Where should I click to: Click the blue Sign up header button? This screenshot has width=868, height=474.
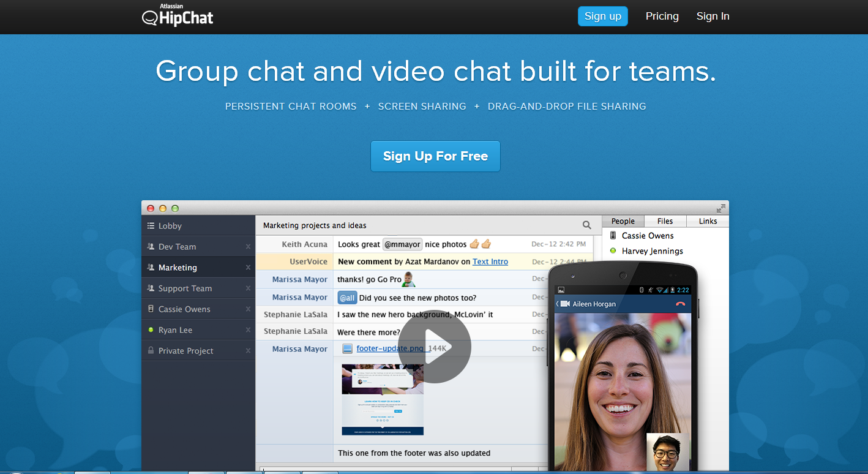pyautogui.click(x=602, y=17)
